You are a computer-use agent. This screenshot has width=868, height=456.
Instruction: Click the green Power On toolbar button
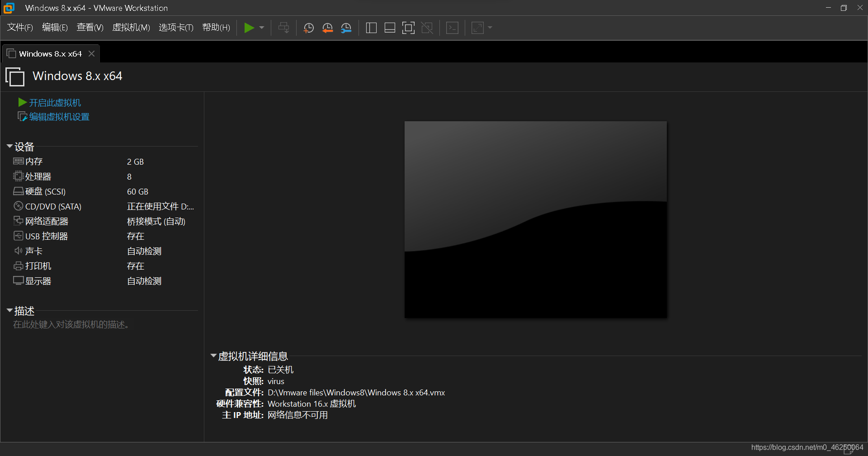(x=249, y=28)
